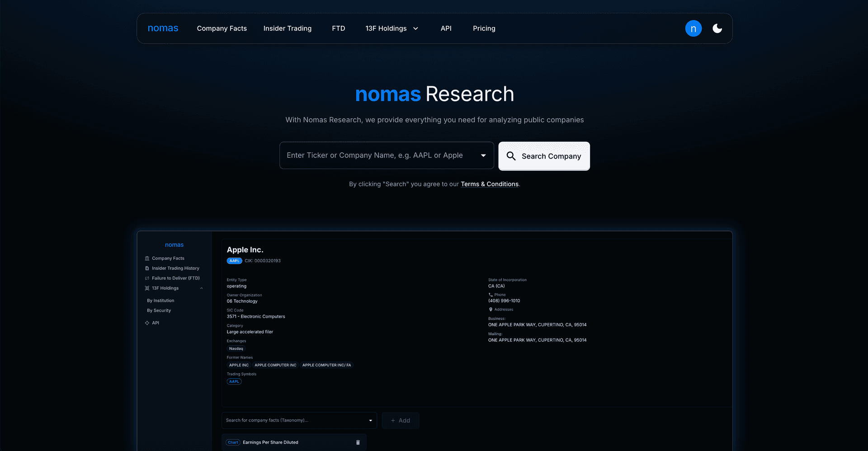
Task: Select the Failure to Deliver (FTD) circular icon
Action: coord(147,278)
